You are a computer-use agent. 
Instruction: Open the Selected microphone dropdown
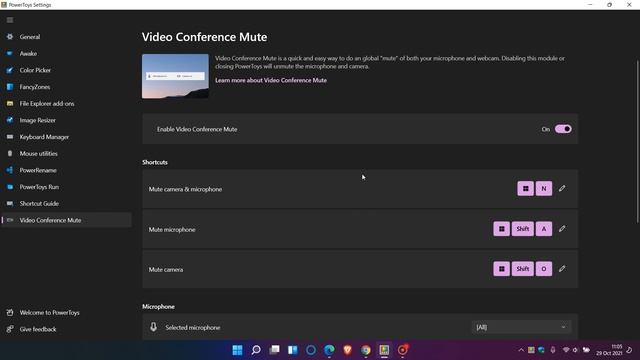click(522, 327)
